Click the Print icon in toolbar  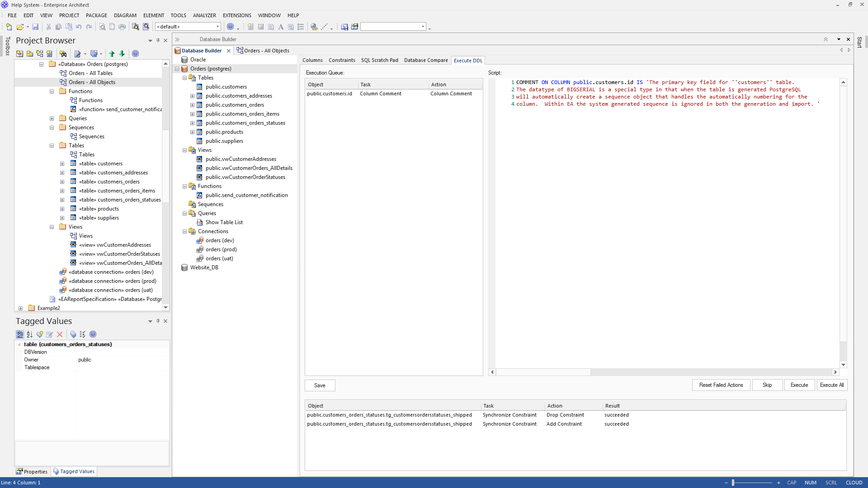pyautogui.click(x=122, y=27)
